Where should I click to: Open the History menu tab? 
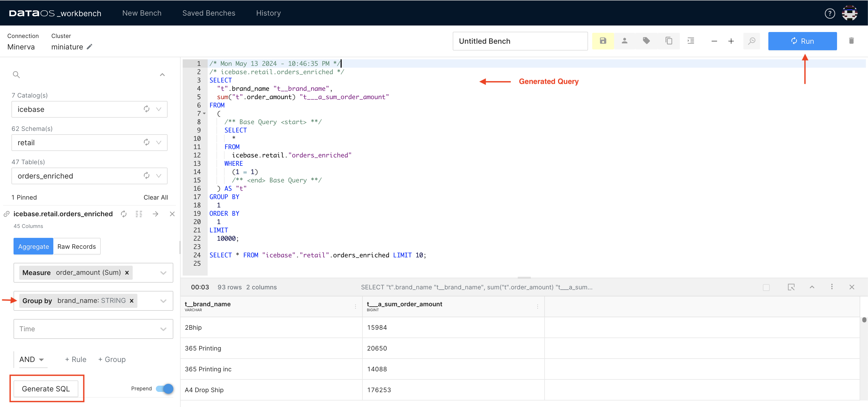[x=267, y=12]
